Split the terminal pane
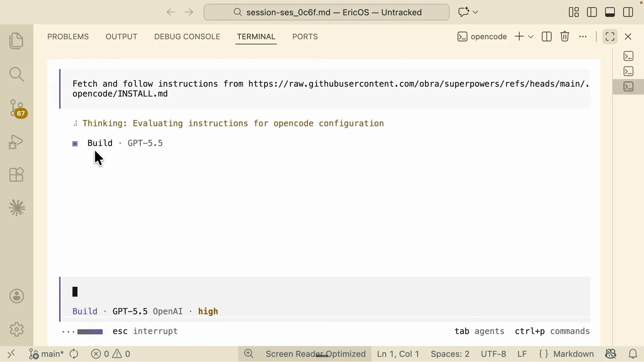Viewport: 644px width, 362px height. pyautogui.click(x=547, y=37)
